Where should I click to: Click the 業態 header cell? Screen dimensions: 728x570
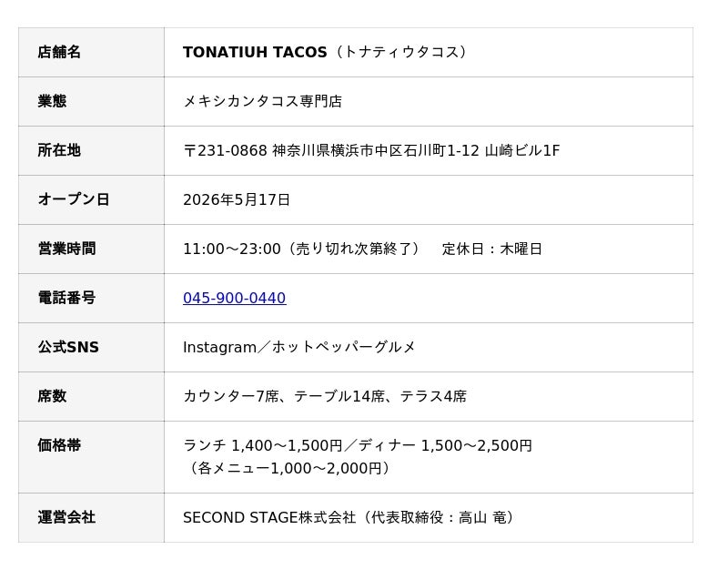click(92, 102)
